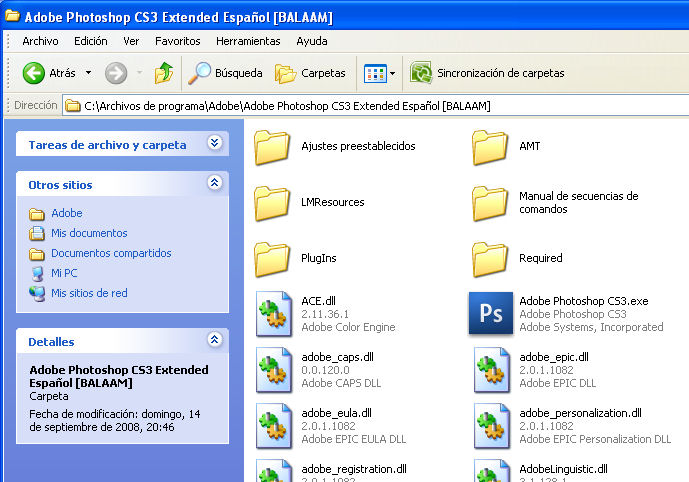Open the Archivo menu
The height and width of the screenshot is (482, 689).
pyautogui.click(x=40, y=41)
